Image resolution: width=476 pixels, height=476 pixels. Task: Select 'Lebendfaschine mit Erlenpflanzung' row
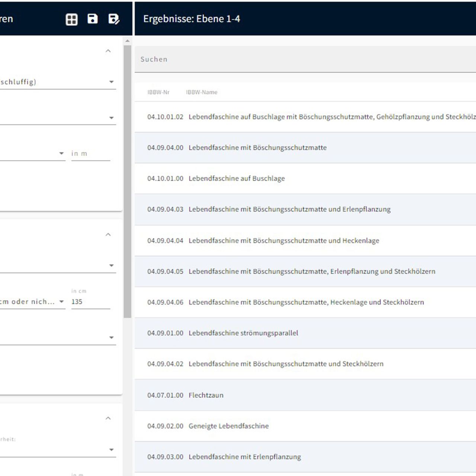(x=245, y=457)
